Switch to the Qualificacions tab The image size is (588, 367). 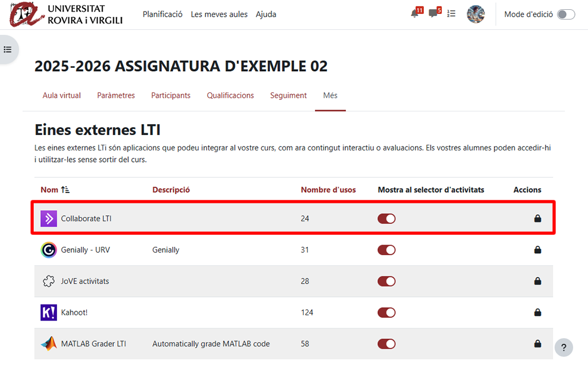click(x=230, y=95)
